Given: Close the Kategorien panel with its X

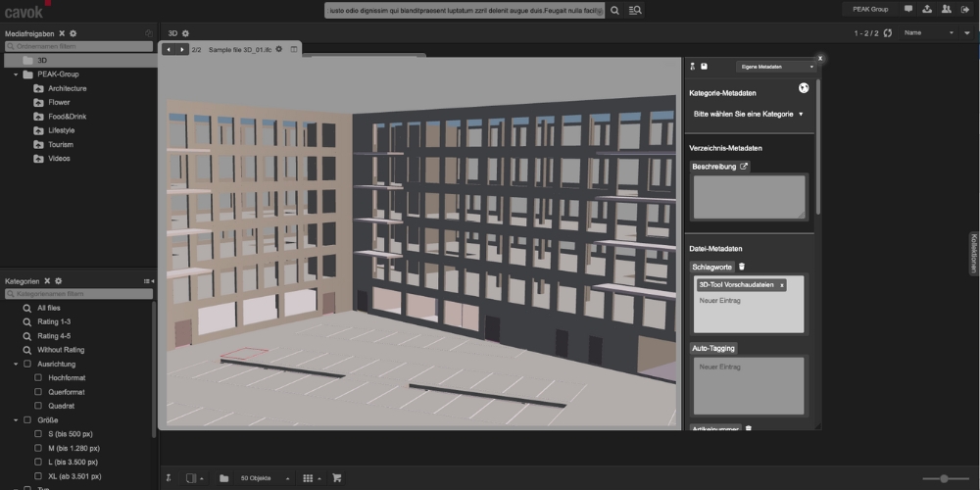Looking at the screenshot, I should [x=47, y=281].
